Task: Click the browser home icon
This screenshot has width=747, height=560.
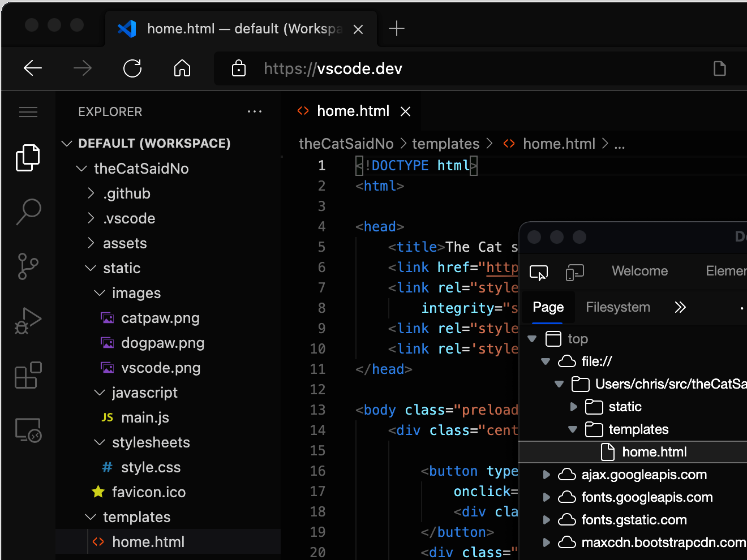Action: (x=182, y=68)
